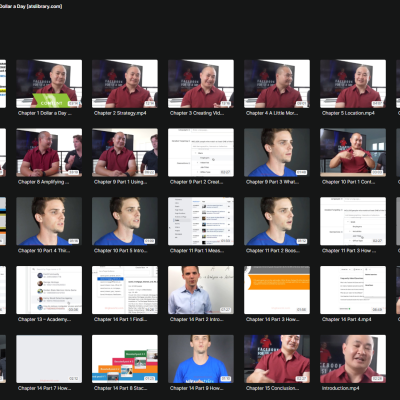Open Chapter 1 Dollar a Day video thumbnail
The height and width of the screenshot is (400, 400).
click(x=49, y=84)
